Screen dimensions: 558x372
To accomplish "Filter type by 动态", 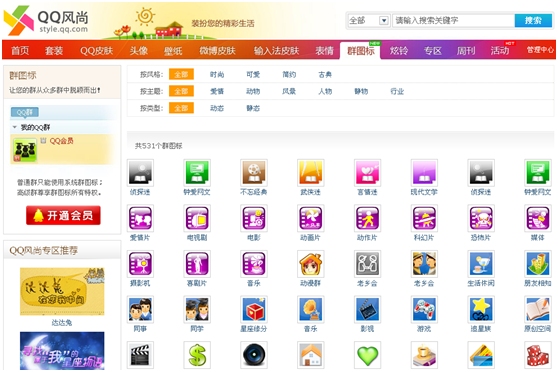I will click(x=217, y=108).
